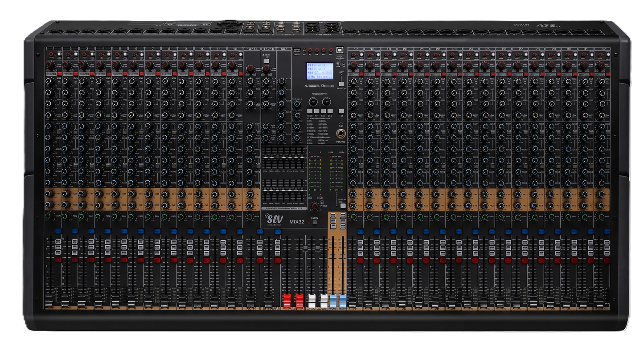Click the USB type-A port

297,50
